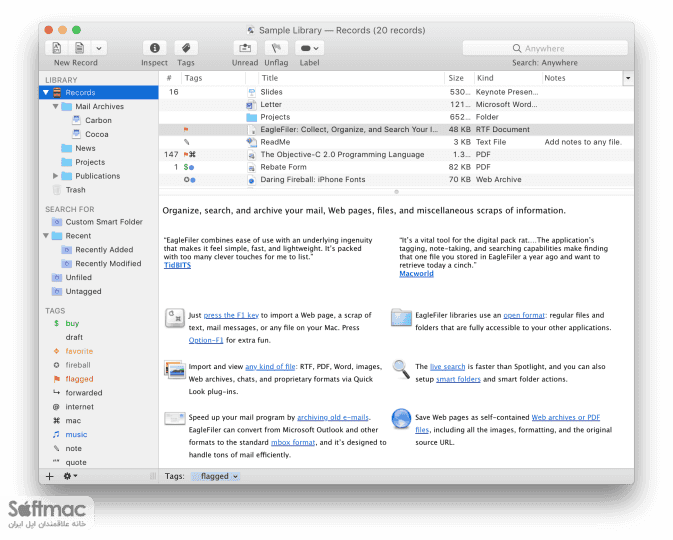Toggle the Unread status button
Image resolution: width=673 pixels, height=540 pixels.
click(x=245, y=48)
